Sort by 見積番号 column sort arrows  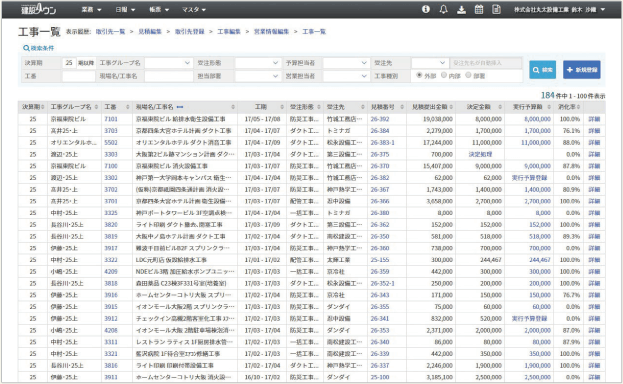402,107
